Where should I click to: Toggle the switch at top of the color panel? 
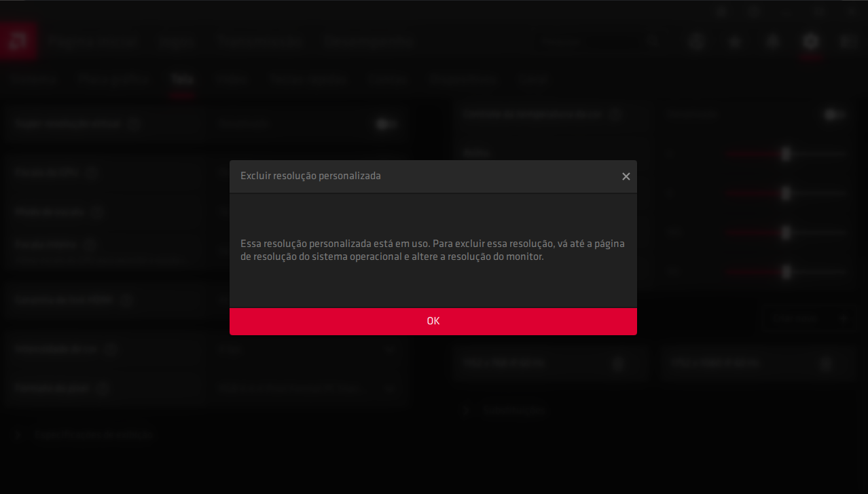point(834,115)
